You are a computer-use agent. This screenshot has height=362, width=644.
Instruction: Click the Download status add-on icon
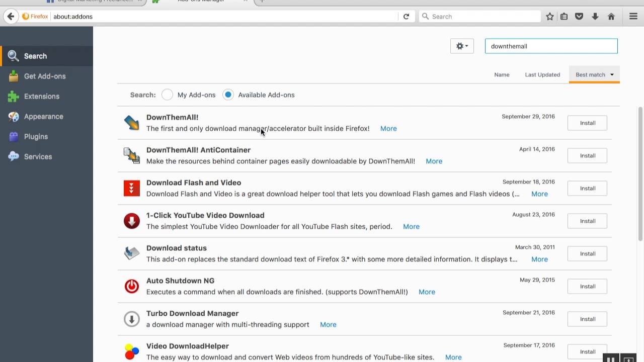pos(131,253)
